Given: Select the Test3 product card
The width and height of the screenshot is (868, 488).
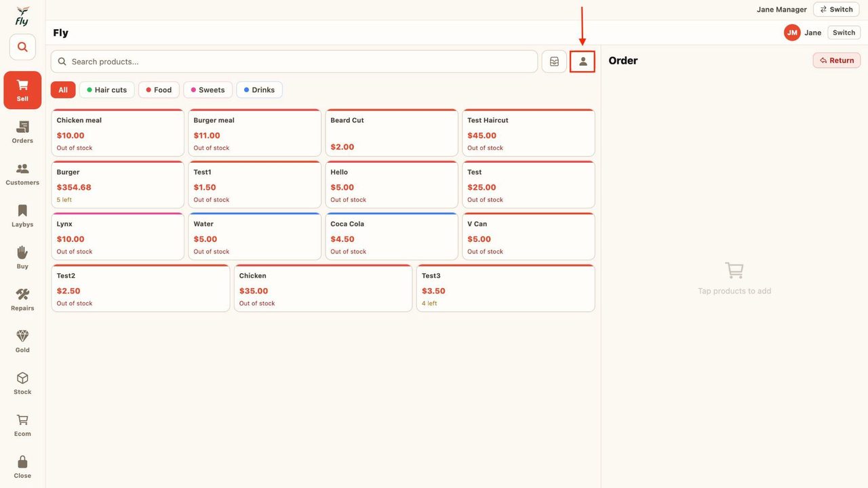Looking at the screenshot, I should (506, 288).
